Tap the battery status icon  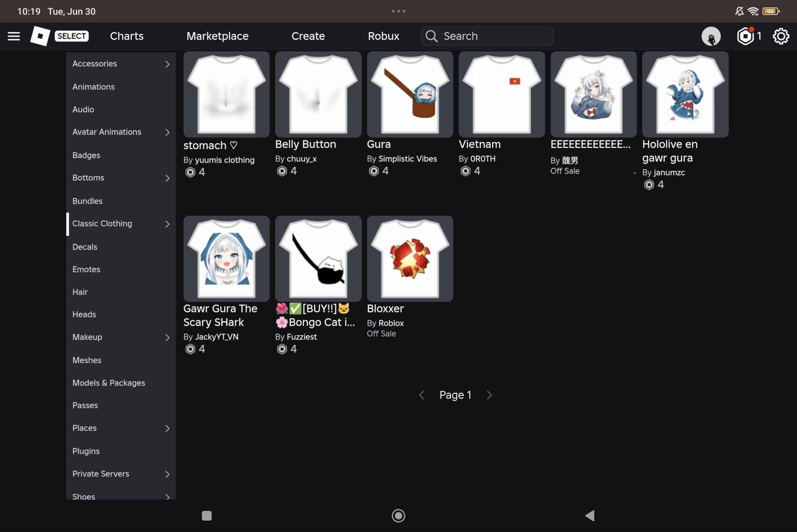pos(771,11)
